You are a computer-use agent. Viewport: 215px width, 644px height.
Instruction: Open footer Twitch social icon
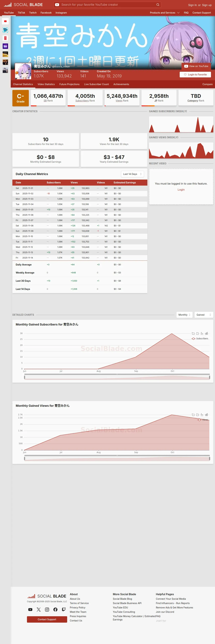pyautogui.click(x=64, y=610)
